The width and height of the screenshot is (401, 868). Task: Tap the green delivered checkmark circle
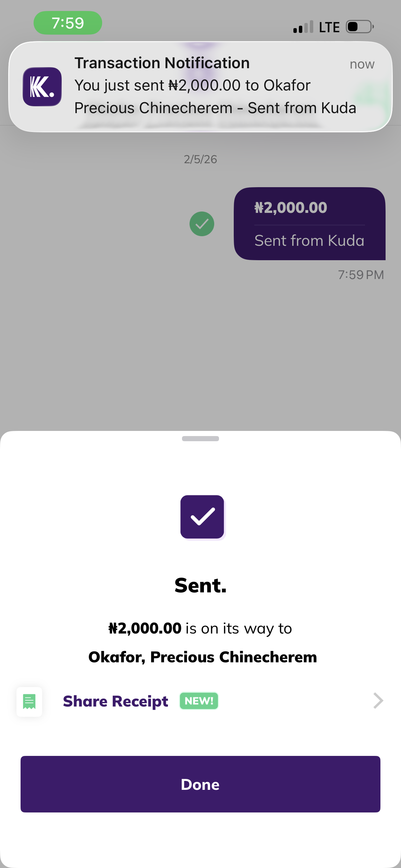pyautogui.click(x=202, y=224)
